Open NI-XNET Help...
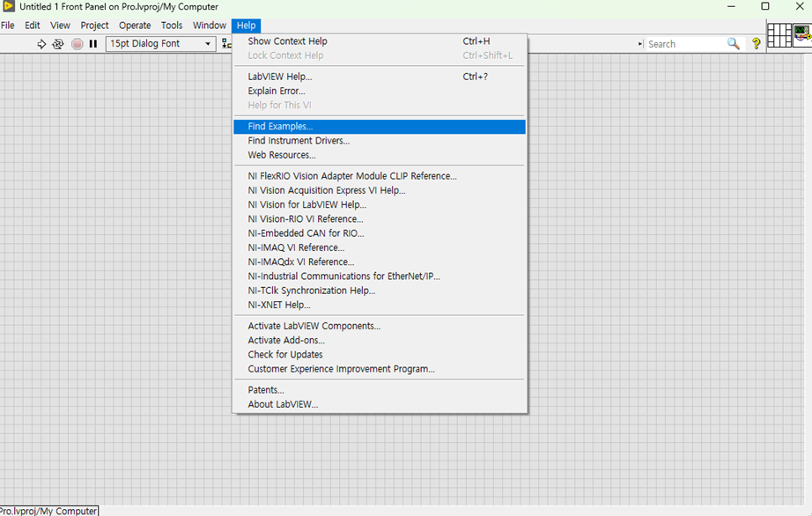 pos(380,306)
